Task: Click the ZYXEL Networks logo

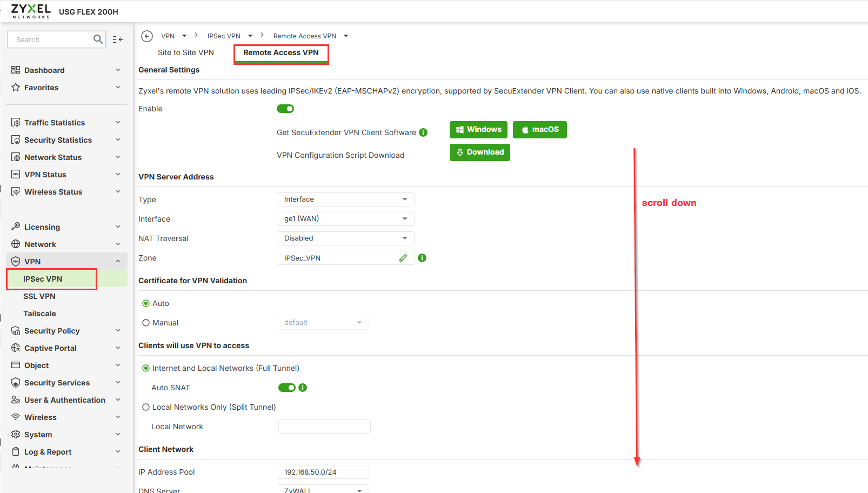Action: pos(31,11)
